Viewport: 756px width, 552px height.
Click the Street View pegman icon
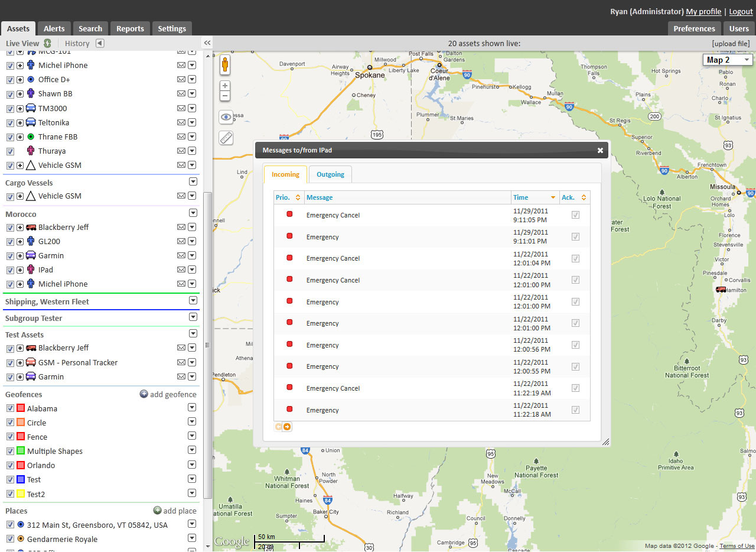pos(225,65)
